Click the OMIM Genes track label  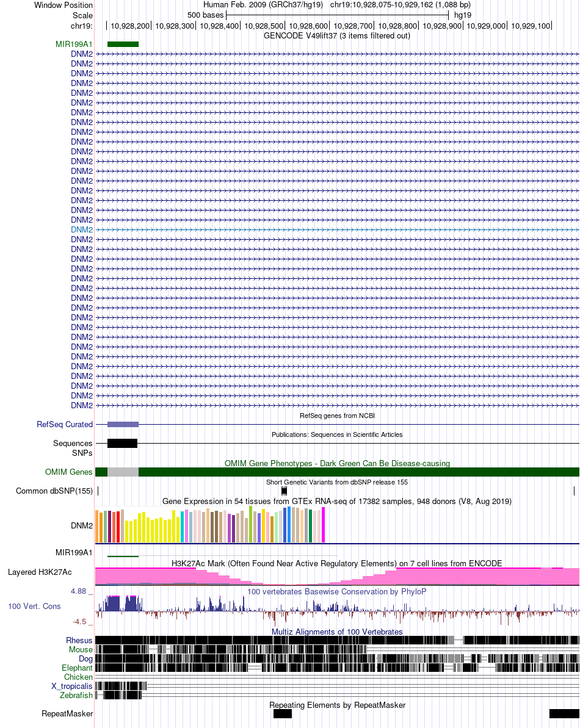click(69, 472)
